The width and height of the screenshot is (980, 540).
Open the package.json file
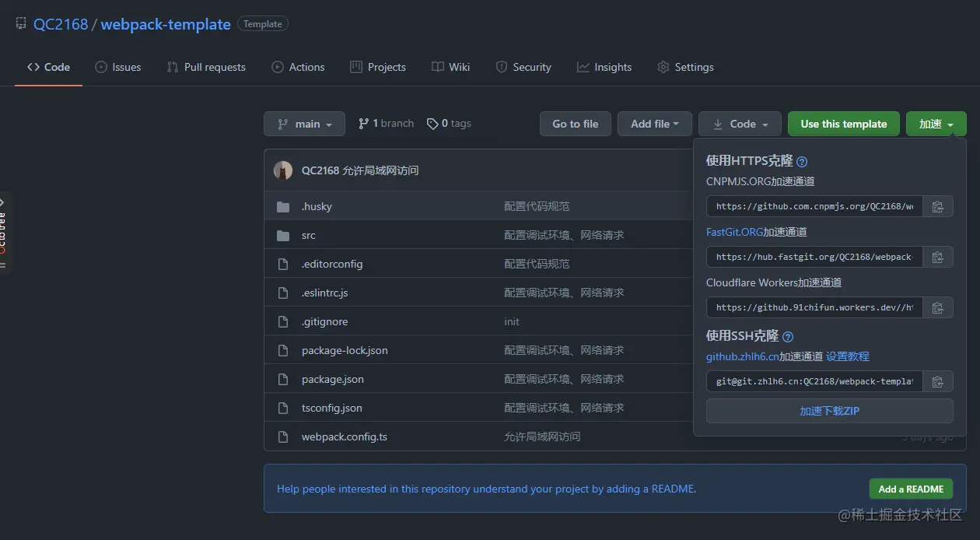(x=333, y=379)
